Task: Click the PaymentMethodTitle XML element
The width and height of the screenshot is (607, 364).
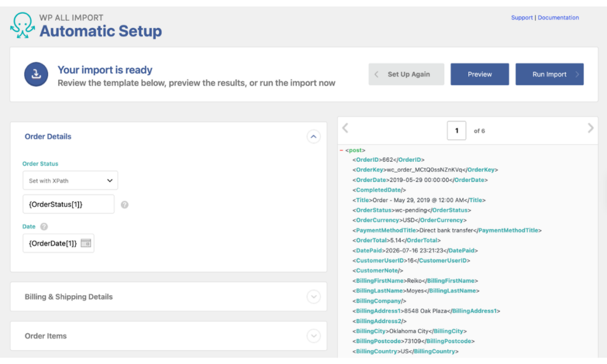Action: 447,230
